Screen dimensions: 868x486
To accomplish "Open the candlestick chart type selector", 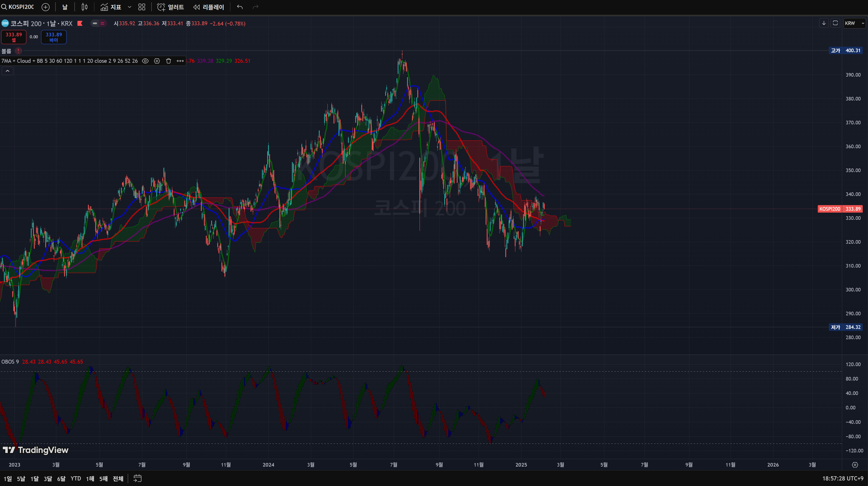I will click(x=85, y=7).
